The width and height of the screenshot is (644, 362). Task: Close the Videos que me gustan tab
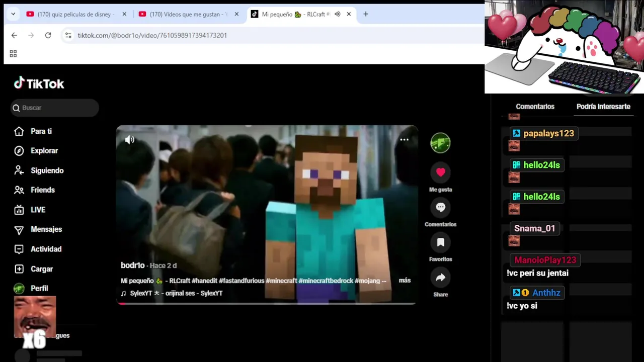[236, 14]
